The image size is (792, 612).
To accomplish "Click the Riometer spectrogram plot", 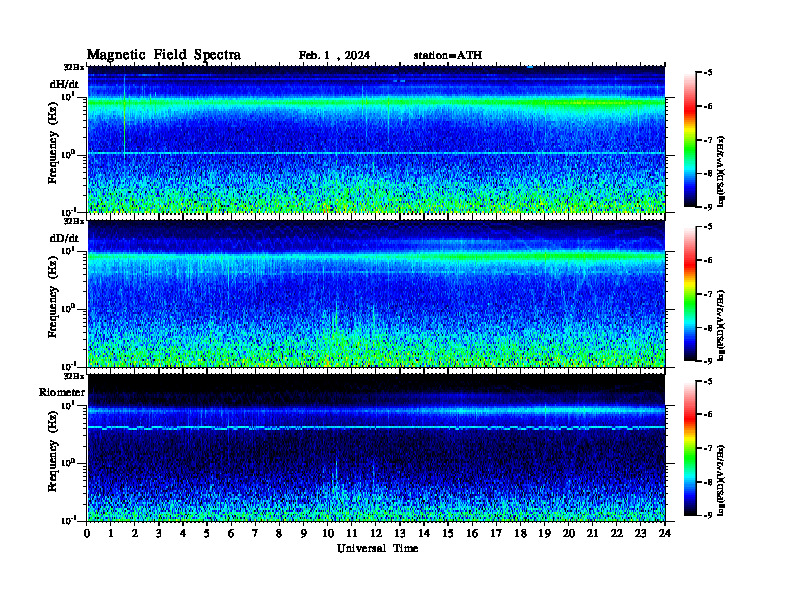I will (376, 447).
